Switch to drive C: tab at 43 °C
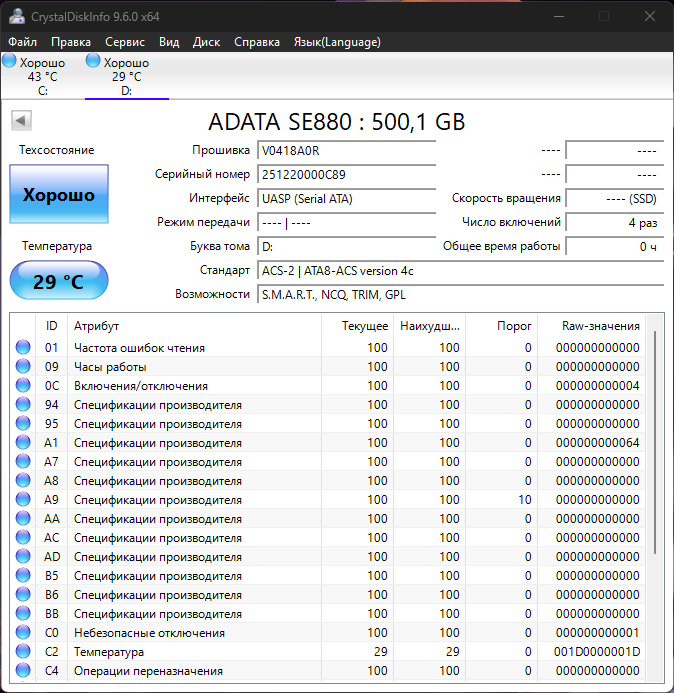This screenshot has height=693, width=674. pos(42,77)
